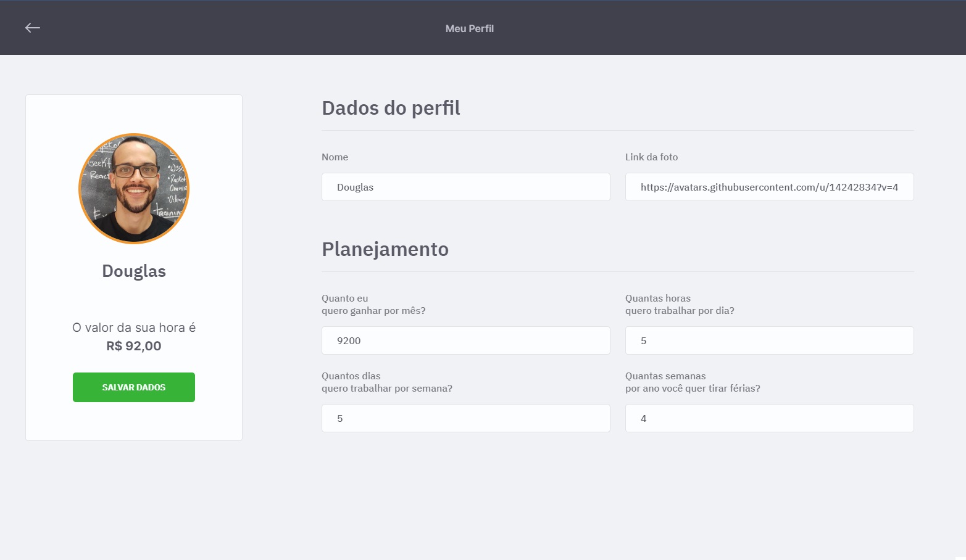Edit days per week input field
Viewport: 966px width, 560px height.
click(x=466, y=418)
